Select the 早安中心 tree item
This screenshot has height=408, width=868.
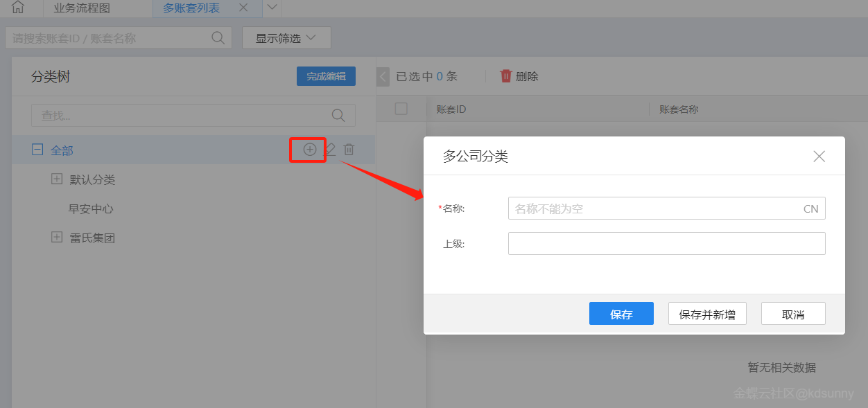91,209
